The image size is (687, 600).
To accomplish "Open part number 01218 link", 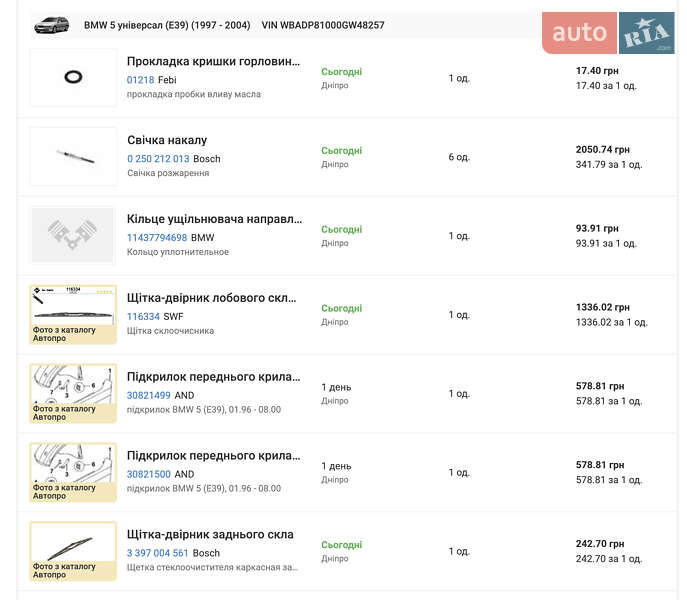I will [140, 80].
